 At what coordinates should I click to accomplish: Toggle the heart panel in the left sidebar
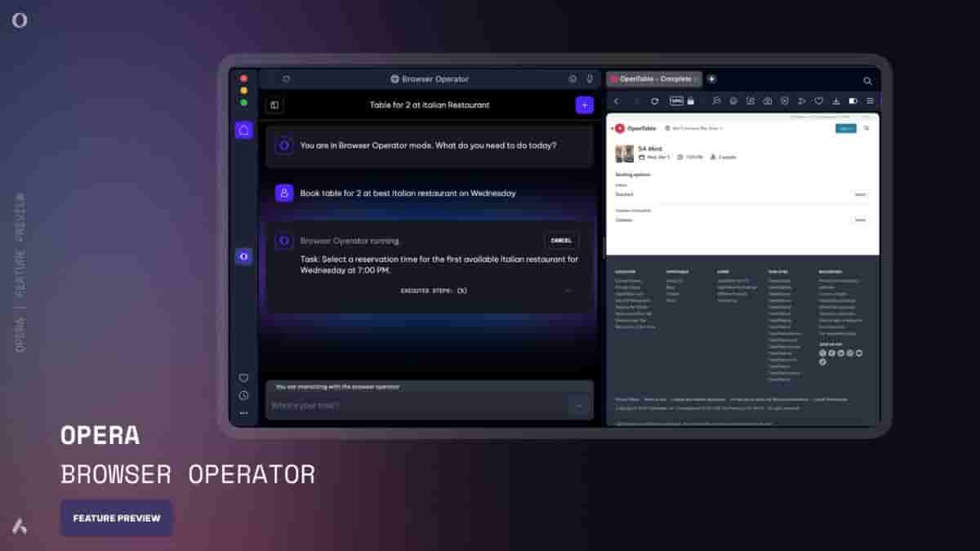pyautogui.click(x=243, y=378)
